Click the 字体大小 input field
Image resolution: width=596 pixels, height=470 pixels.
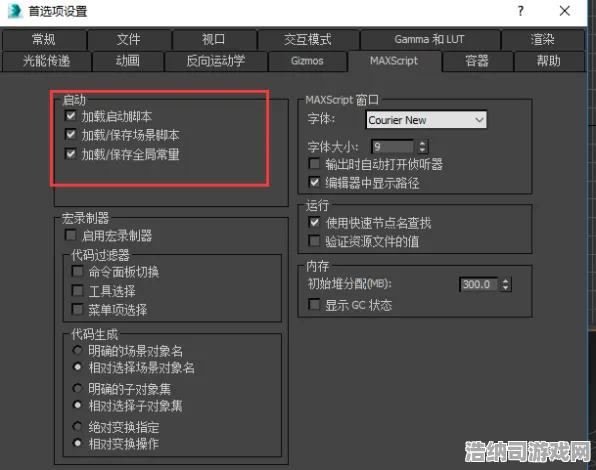pyautogui.click(x=393, y=147)
